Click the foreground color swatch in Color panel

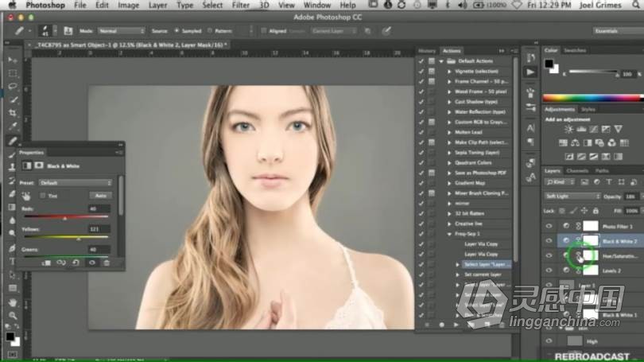coord(549,64)
